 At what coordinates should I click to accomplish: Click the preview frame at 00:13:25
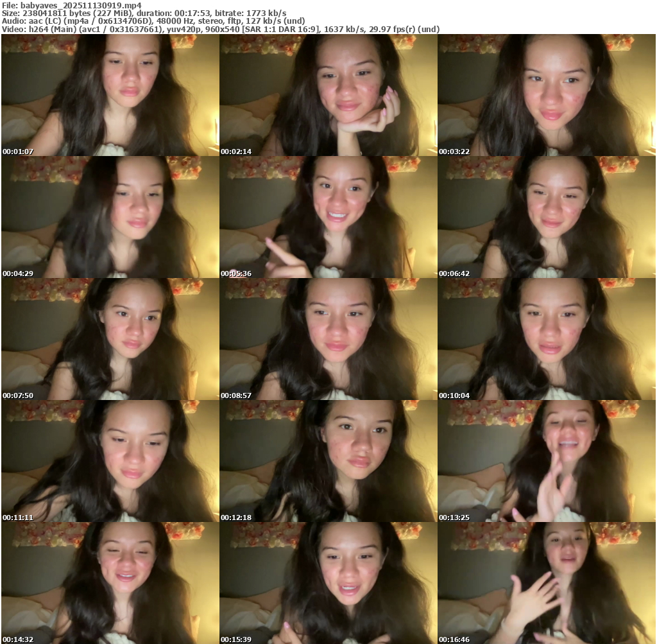coord(546,461)
